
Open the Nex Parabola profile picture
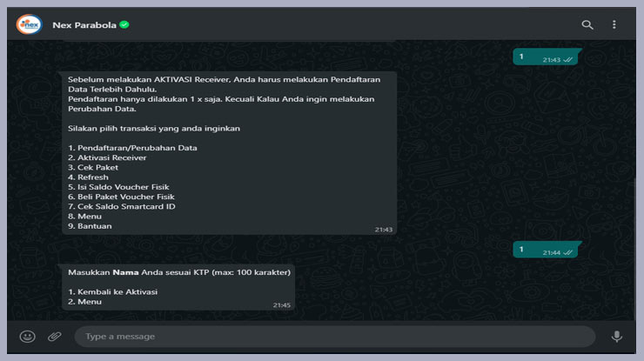pyautogui.click(x=30, y=24)
